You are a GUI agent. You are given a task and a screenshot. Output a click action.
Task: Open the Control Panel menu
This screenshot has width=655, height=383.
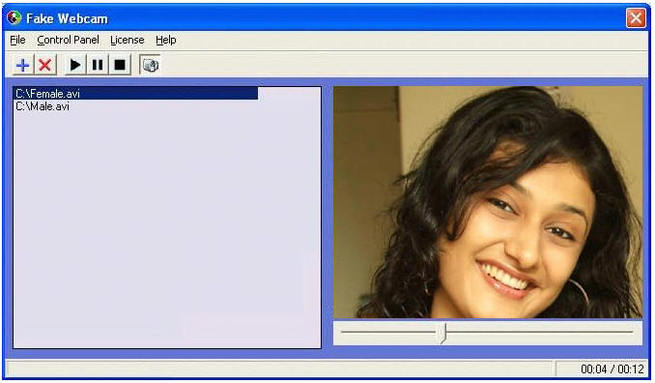(x=68, y=40)
